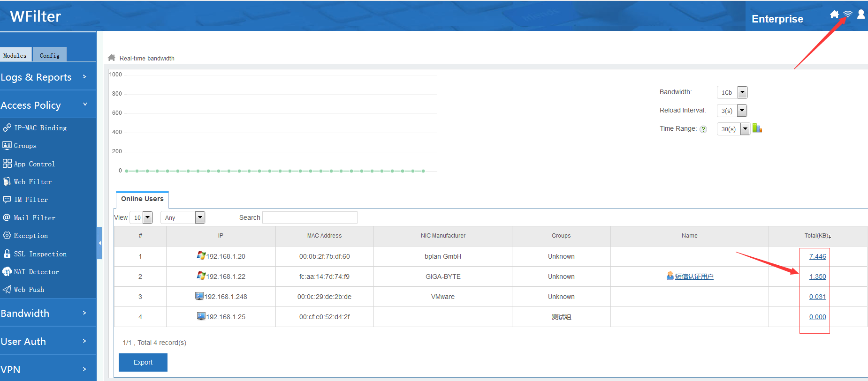The width and height of the screenshot is (868, 381).
Task: Open the Home icon in header
Action: point(834,15)
